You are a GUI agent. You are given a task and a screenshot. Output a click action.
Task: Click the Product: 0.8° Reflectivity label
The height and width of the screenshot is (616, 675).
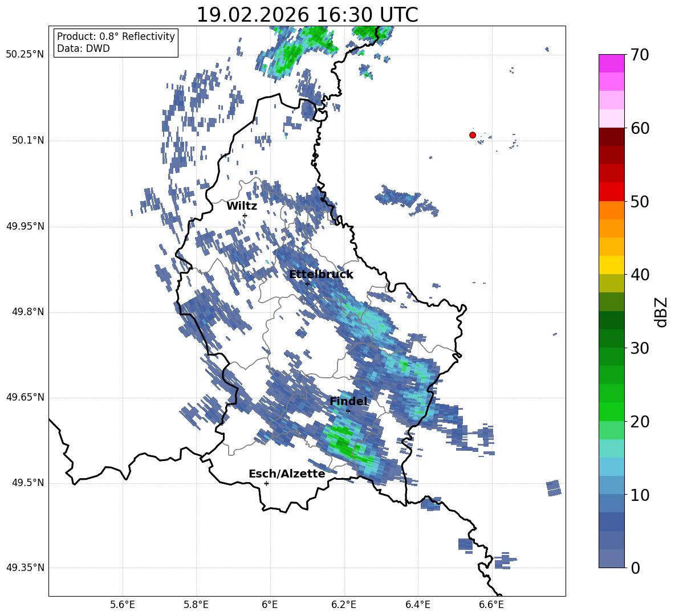(x=116, y=36)
